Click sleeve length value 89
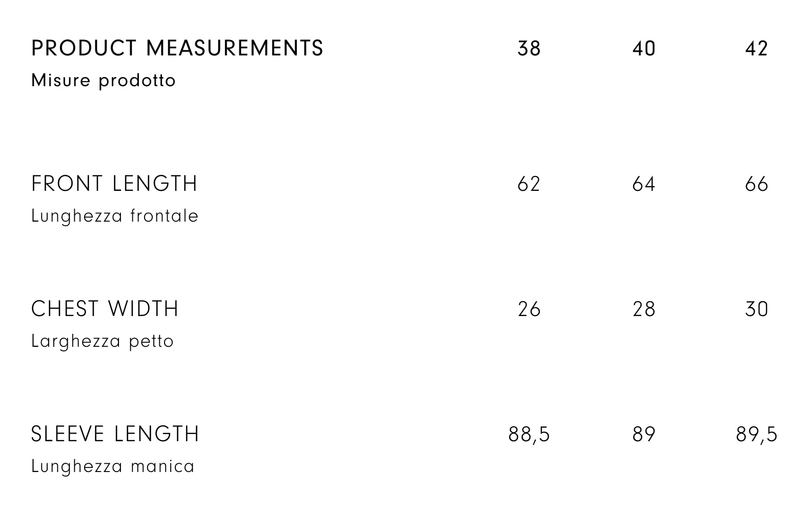 (x=644, y=435)
